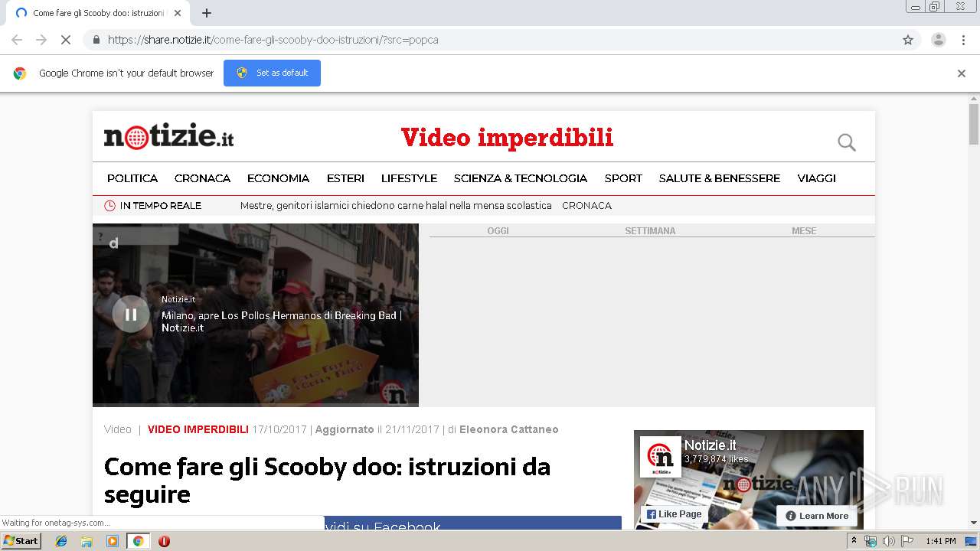Click the Notizie.it Facebook profile thumbnail
The width and height of the screenshot is (980, 551).
pyautogui.click(x=661, y=457)
